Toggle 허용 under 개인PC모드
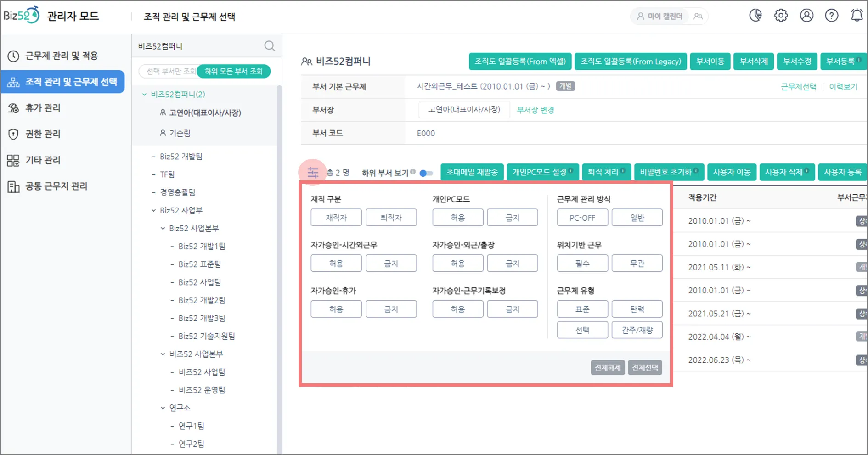The width and height of the screenshot is (868, 455). tap(458, 218)
